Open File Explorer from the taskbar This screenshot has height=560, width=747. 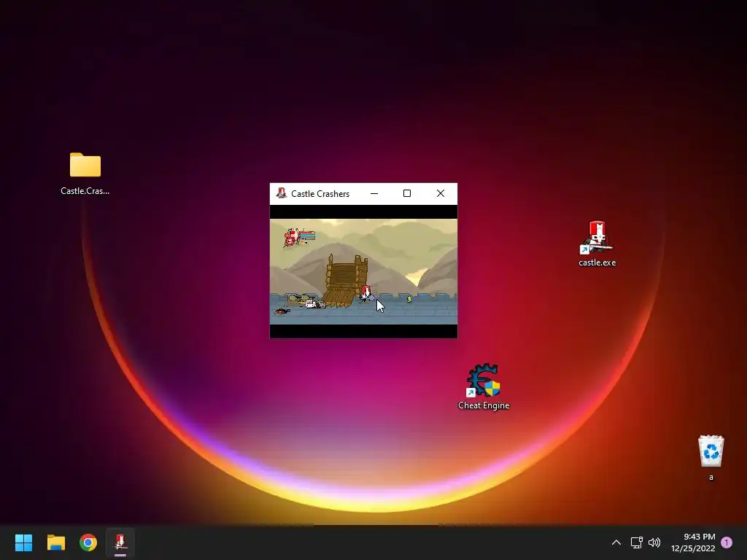(x=55, y=542)
